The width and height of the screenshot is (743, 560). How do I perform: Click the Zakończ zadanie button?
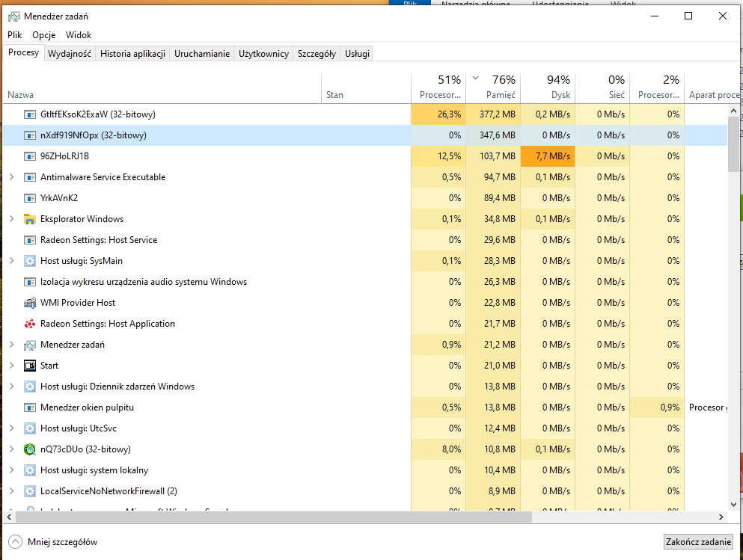698,542
